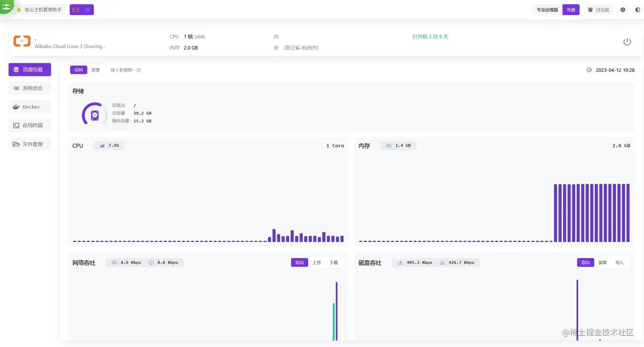The height and width of the screenshot is (347, 644).
Task: Click the Alibaba Cloud Linux 3 description
Action: [70, 46]
